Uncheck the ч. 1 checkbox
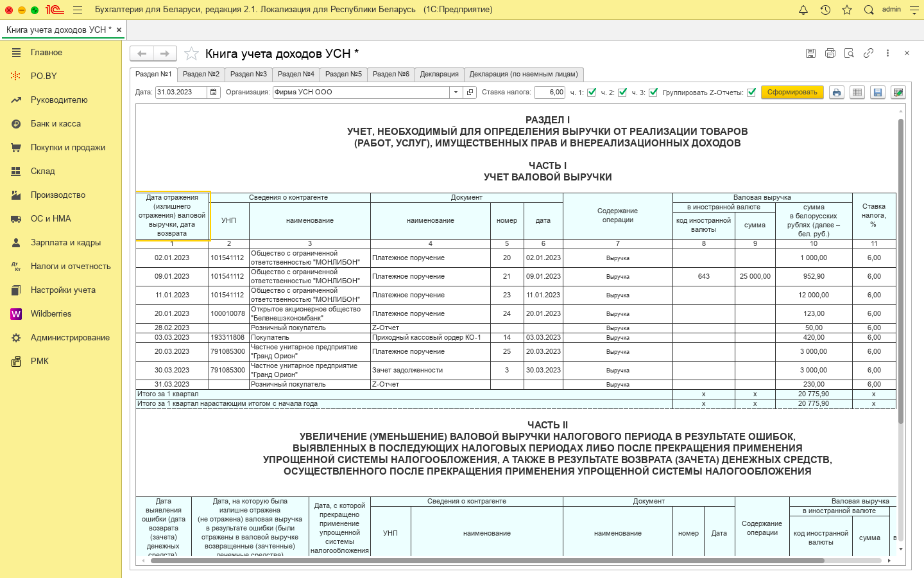Image resolution: width=924 pixels, height=578 pixels. (592, 92)
